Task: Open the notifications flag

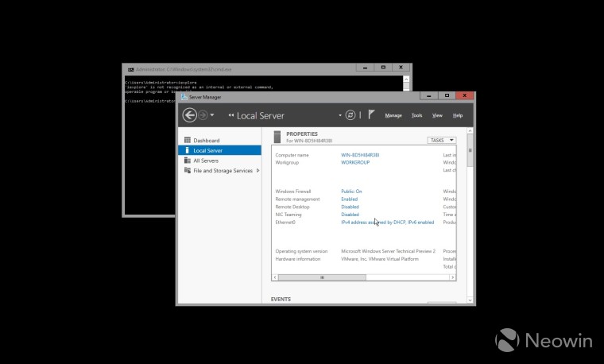Action: click(x=371, y=114)
